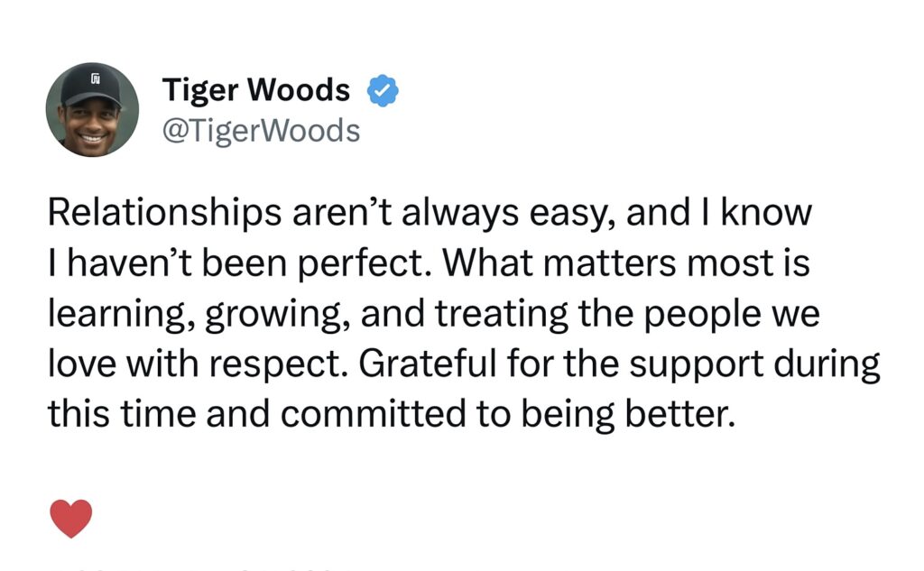Viewport: 924px width, 571px height.
Task: Click the phrase "I haven't been perfect"
Action: click(x=239, y=262)
